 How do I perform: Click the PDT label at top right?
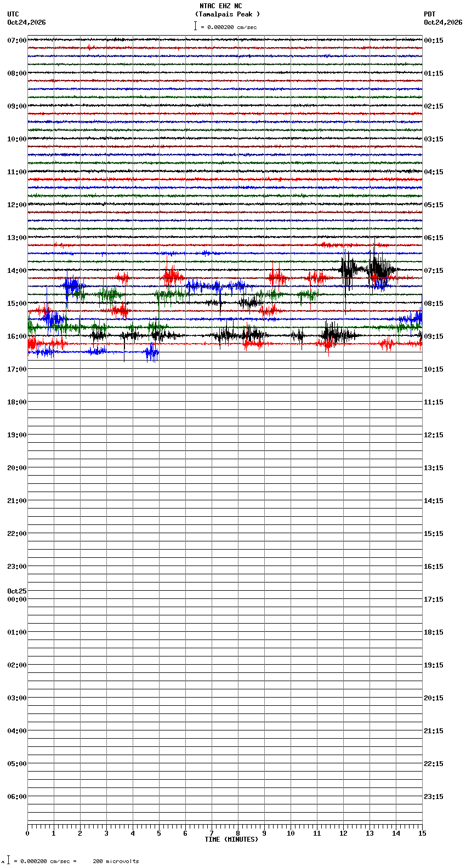[429, 14]
